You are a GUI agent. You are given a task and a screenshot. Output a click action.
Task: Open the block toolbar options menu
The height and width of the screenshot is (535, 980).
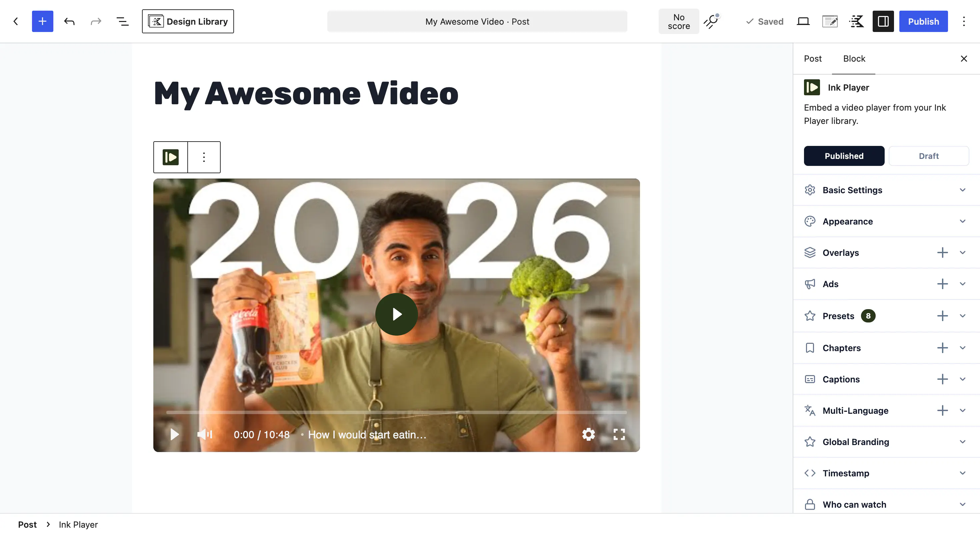[x=204, y=157]
